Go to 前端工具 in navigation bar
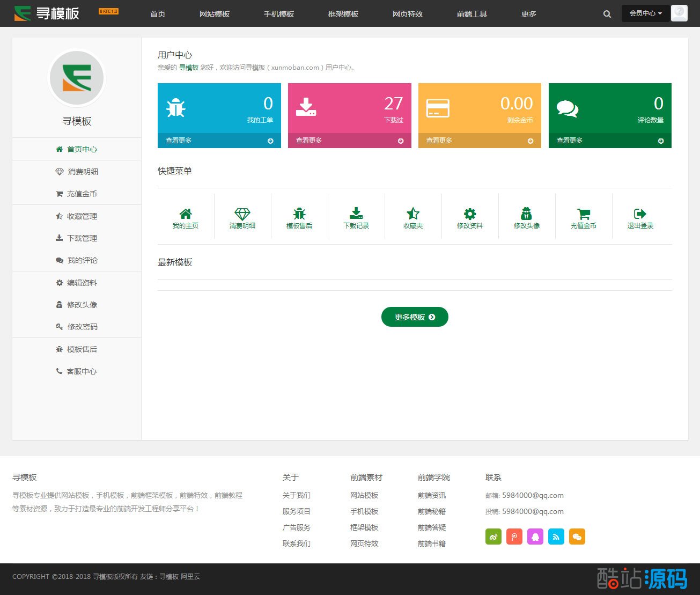This screenshot has height=595, width=700. pos(471,14)
